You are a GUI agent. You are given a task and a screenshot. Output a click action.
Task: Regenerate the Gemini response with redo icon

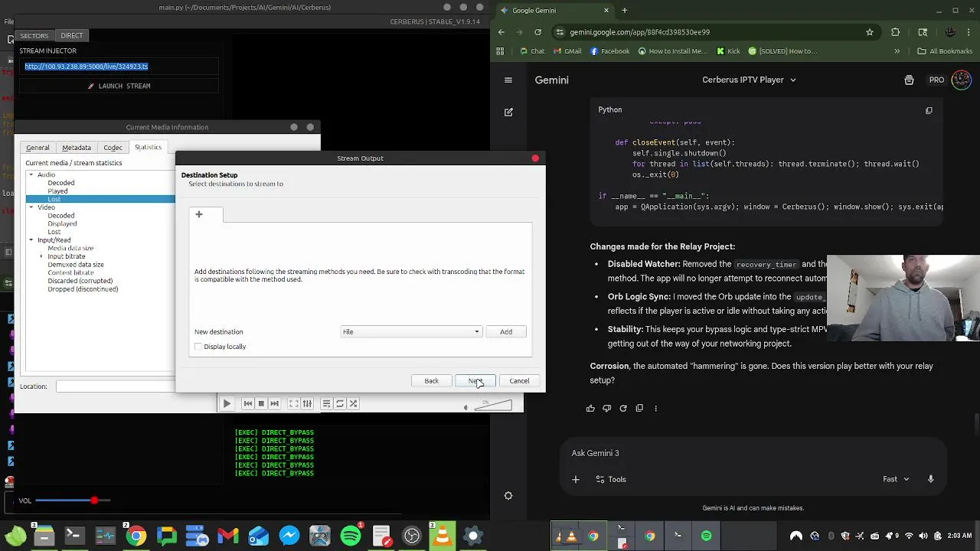[623, 408]
